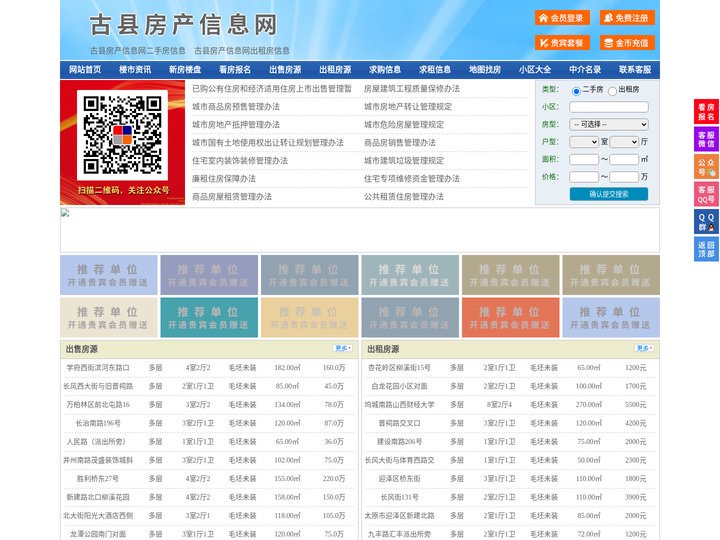Click the 免费注册 button

pos(627,18)
